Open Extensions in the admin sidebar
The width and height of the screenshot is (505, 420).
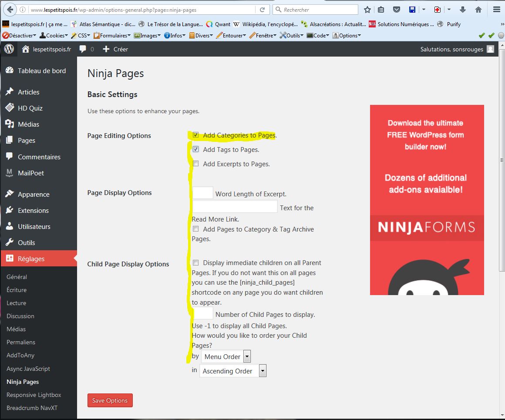pyautogui.click(x=33, y=210)
